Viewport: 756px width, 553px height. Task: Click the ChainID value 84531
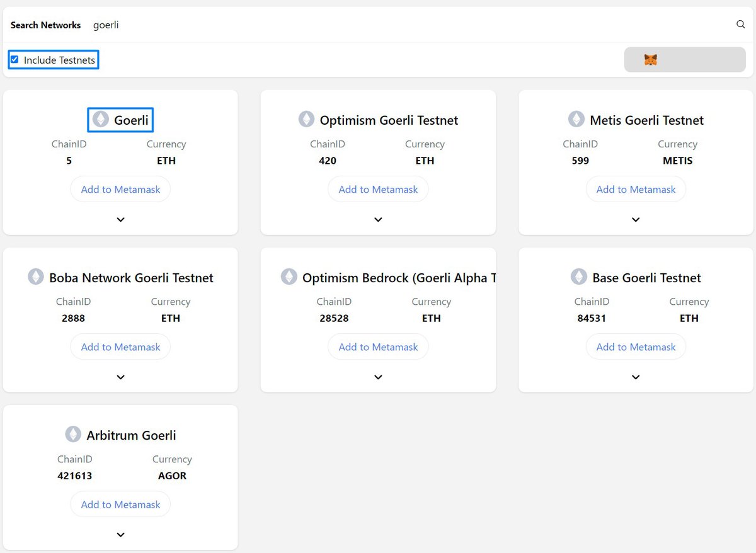click(592, 318)
